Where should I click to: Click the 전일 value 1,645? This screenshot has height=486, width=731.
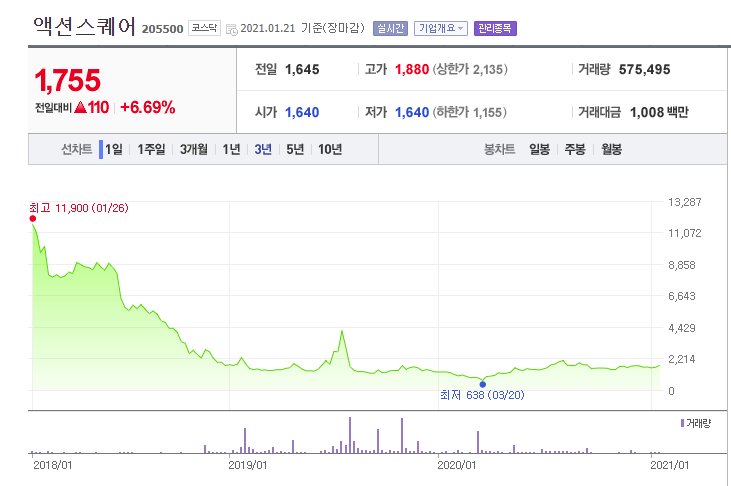(x=302, y=69)
